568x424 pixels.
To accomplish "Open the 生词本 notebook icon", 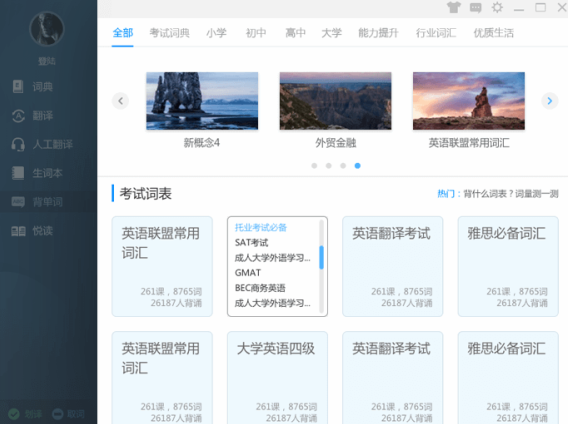I will coord(18,173).
